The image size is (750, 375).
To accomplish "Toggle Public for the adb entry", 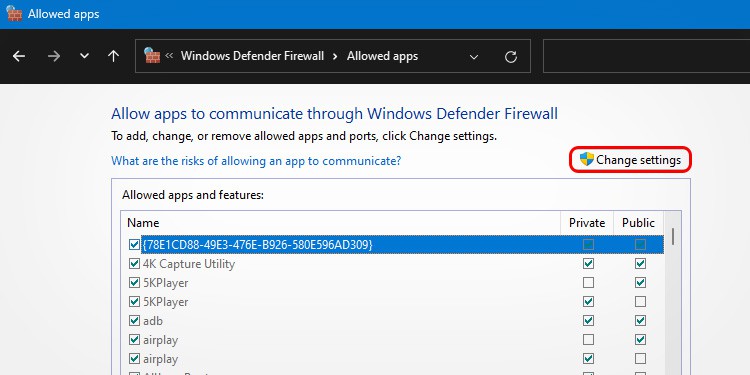I will point(640,320).
